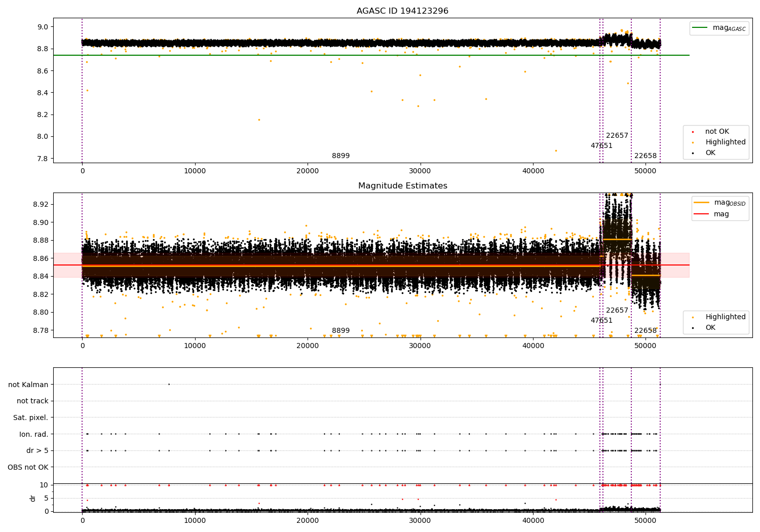The width and height of the screenshot is (760, 532).
Task: Select mag AGASC legend entry in top plot
Action: 719,28
